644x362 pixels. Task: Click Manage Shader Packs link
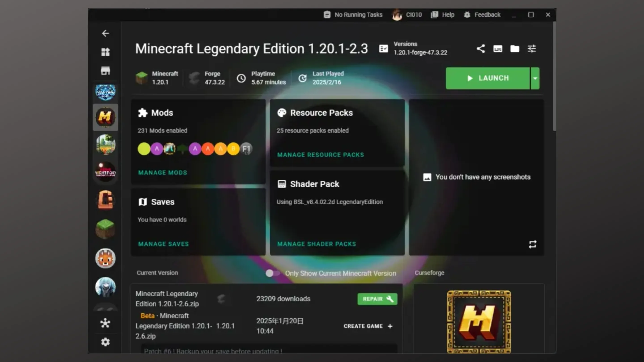(316, 244)
